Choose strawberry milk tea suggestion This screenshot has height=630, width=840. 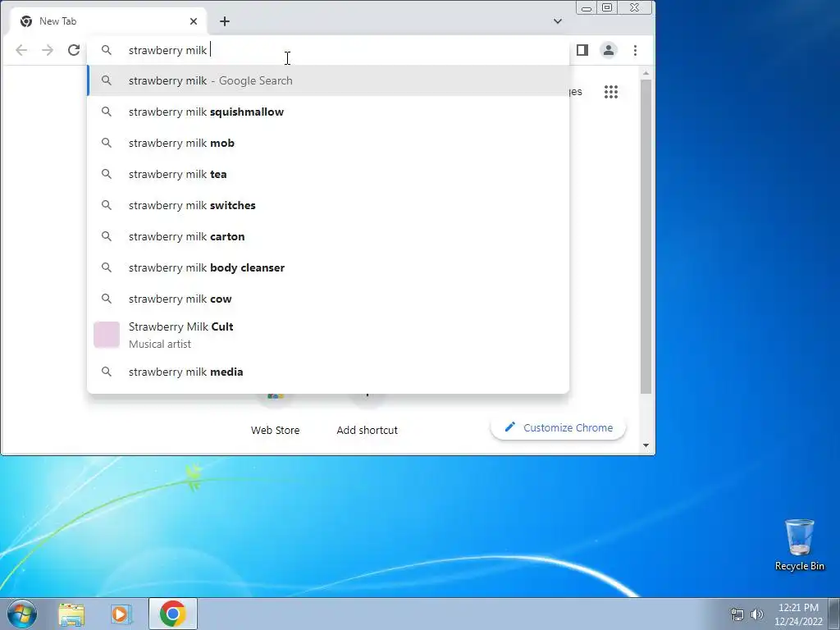pyautogui.click(x=328, y=174)
